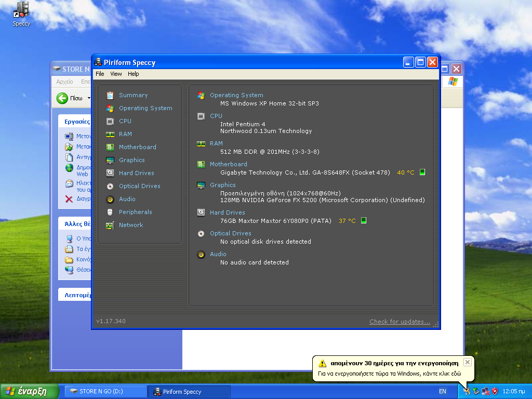
Task: Click the Check for updates link
Action: click(400, 322)
